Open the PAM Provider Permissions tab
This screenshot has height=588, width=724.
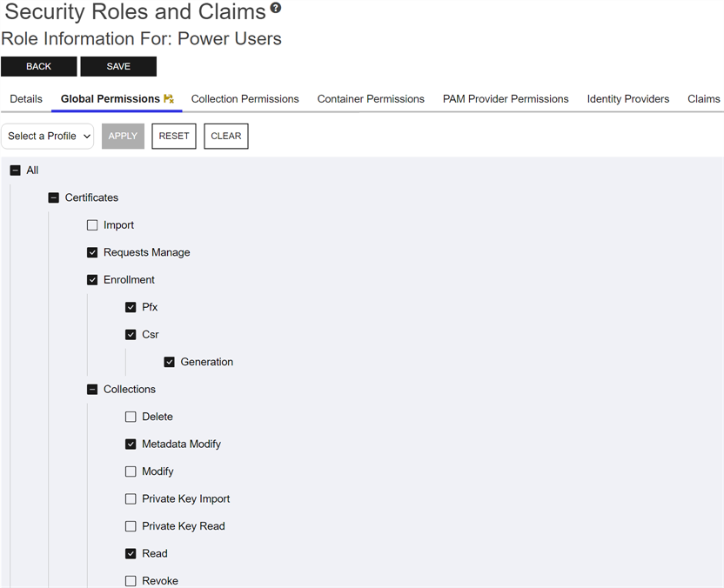coord(505,99)
